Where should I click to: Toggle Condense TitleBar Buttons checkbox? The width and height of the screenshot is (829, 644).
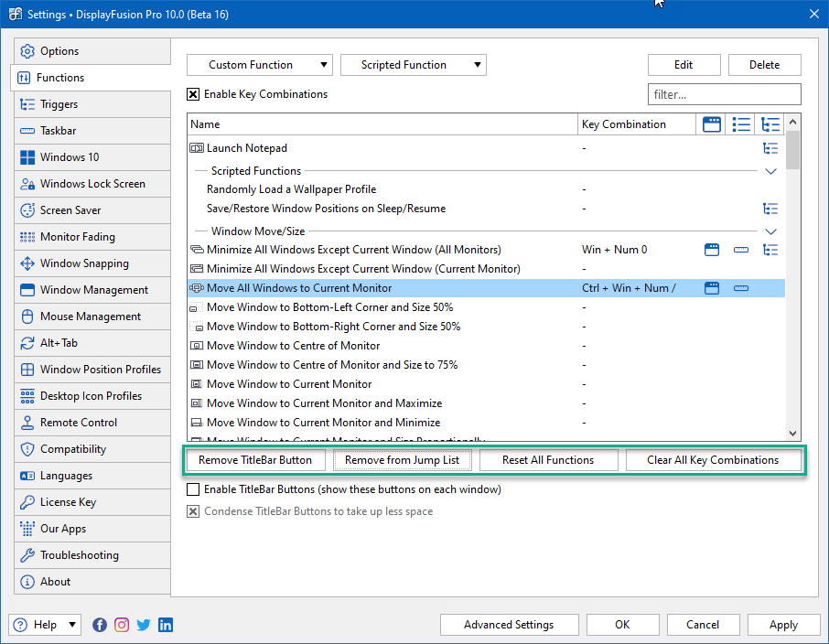193,511
